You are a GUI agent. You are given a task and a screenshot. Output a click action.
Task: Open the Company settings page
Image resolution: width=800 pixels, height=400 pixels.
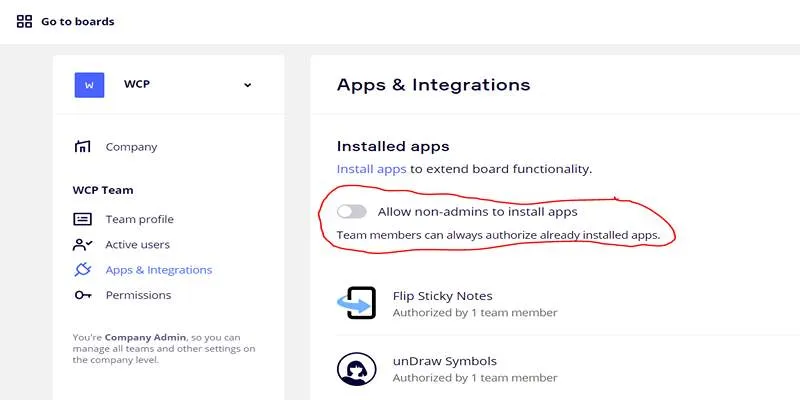coord(131,147)
